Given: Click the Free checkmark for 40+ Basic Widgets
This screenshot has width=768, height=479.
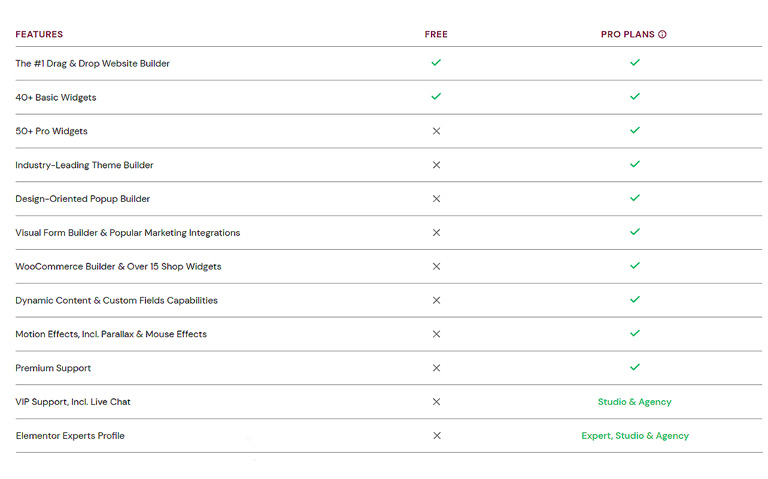Looking at the screenshot, I should click(x=436, y=96).
